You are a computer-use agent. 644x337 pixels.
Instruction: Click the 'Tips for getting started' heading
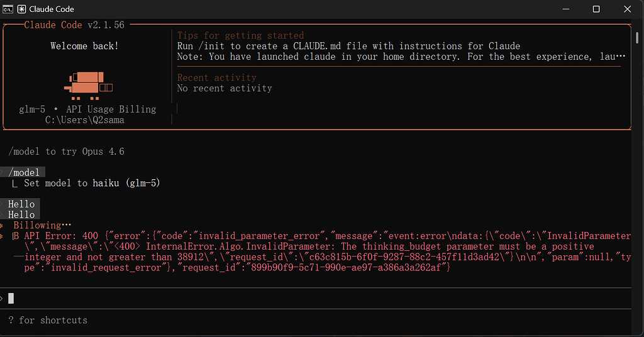click(x=240, y=35)
